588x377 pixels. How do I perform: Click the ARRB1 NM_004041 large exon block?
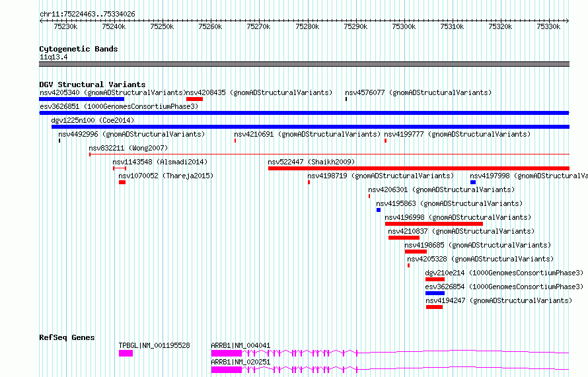point(227,353)
